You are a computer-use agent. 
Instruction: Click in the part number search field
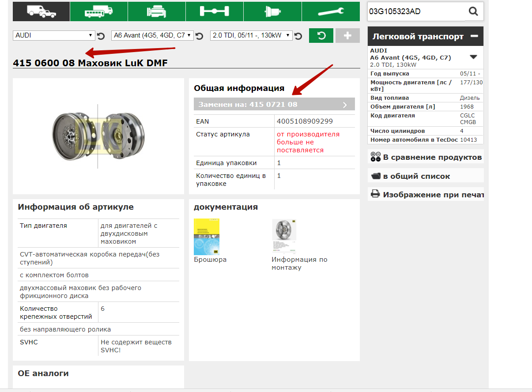click(416, 11)
